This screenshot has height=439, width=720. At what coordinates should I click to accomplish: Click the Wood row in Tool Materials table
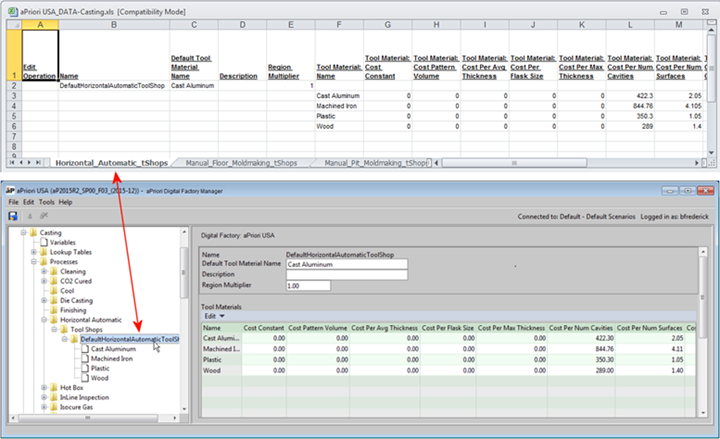(x=449, y=370)
